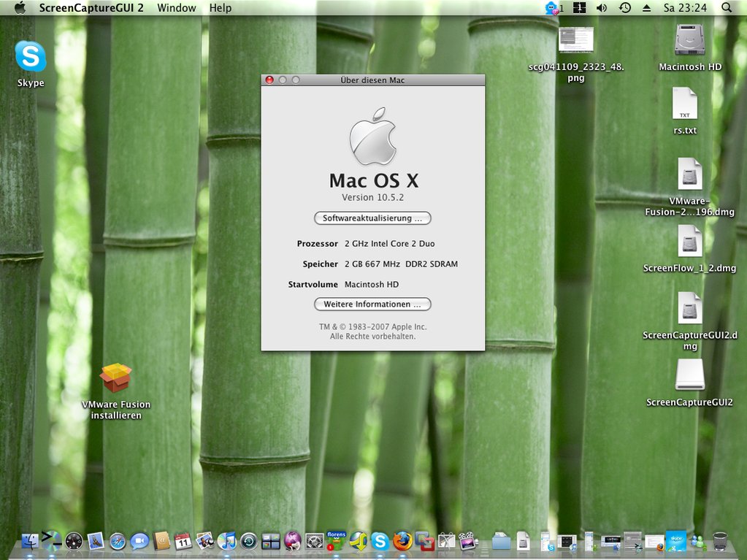Launch Firefox from the Dock
Image resolution: width=747 pixels, height=560 pixels.
[402, 541]
